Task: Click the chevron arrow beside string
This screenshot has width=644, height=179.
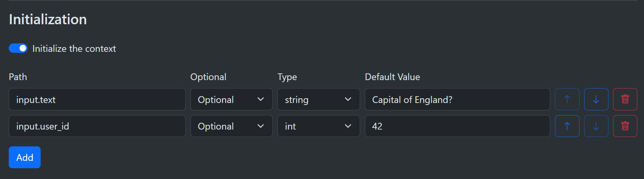Action: pos(348,99)
